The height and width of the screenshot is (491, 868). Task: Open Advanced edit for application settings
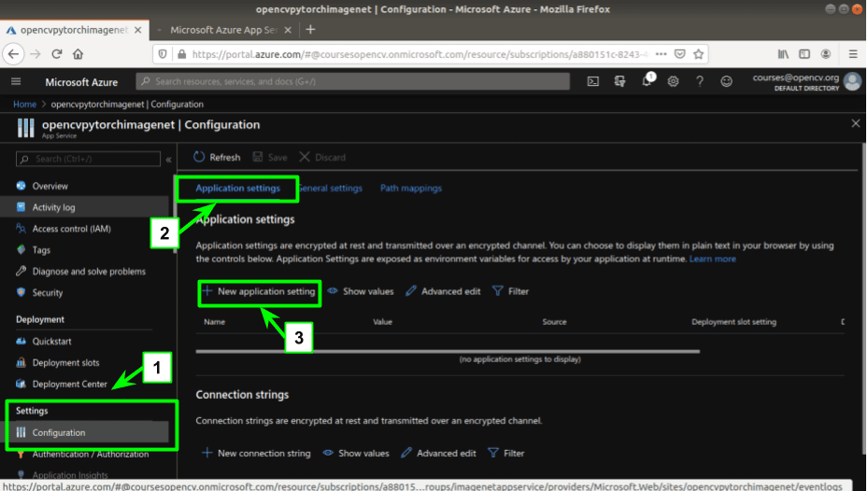(x=443, y=291)
